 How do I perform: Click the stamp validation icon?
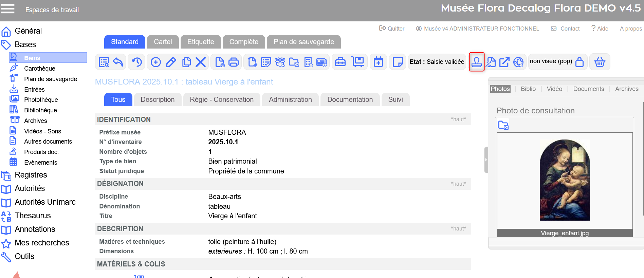(476, 62)
